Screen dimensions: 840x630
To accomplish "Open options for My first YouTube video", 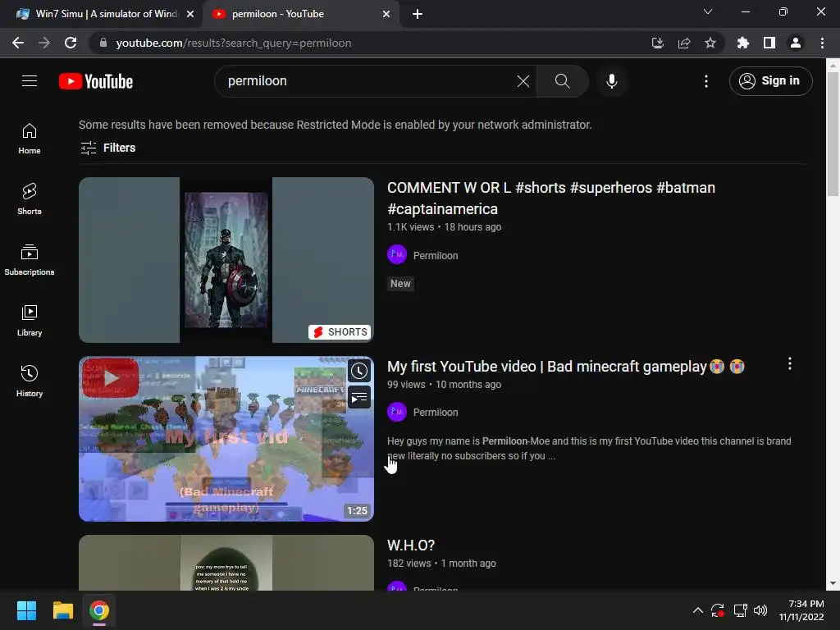I will pyautogui.click(x=790, y=364).
